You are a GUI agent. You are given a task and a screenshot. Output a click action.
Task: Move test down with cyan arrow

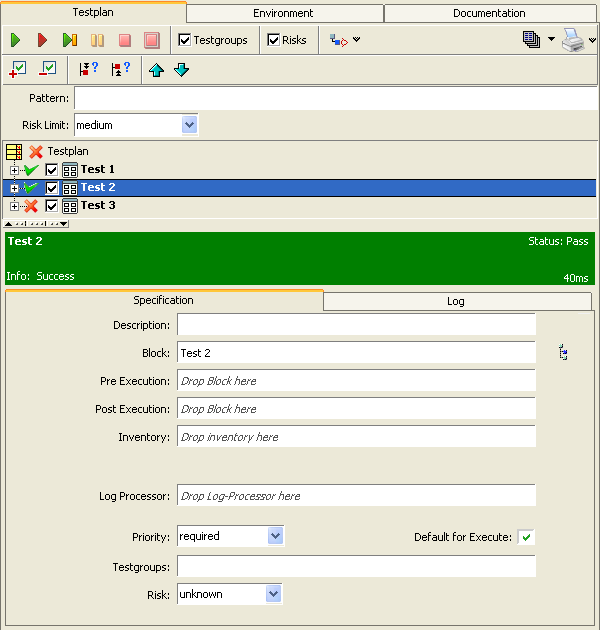[181, 69]
